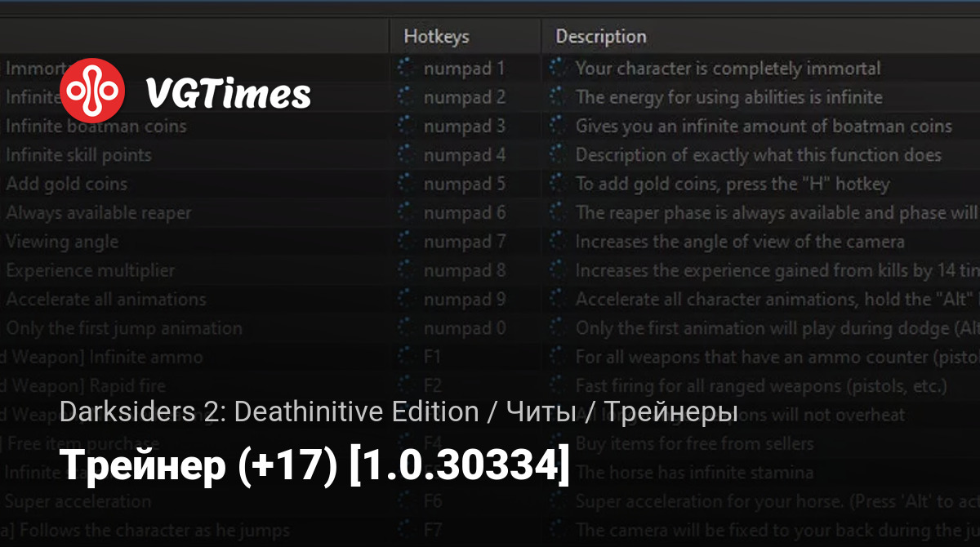This screenshot has height=547, width=980.
Task: Click the icon beside F1 hotkey
Action: coord(406,357)
